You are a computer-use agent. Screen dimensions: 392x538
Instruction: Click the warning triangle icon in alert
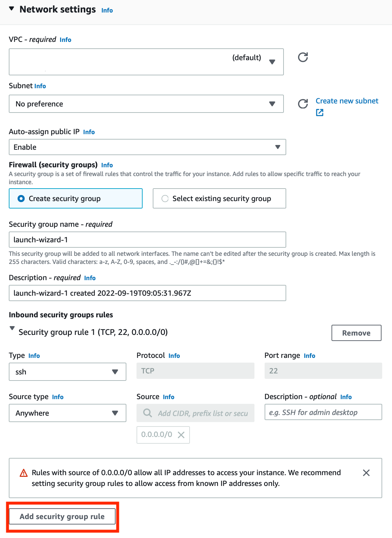coord(24,473)
